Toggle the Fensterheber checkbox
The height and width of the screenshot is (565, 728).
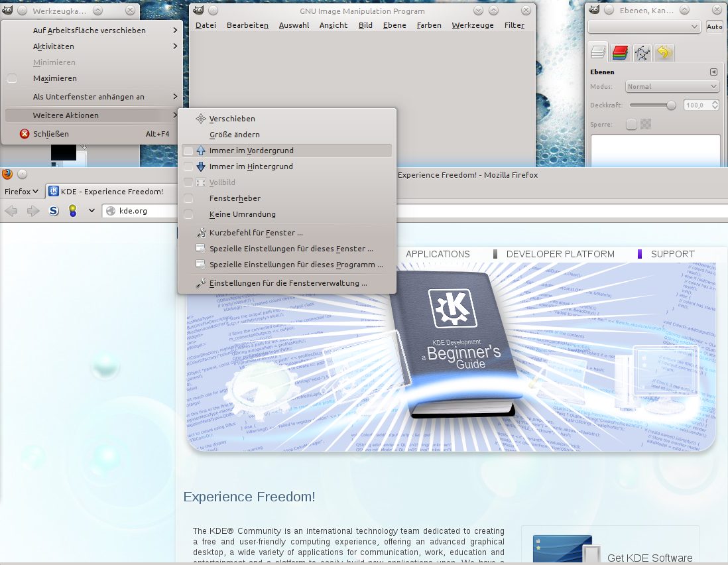coord(188,198)
